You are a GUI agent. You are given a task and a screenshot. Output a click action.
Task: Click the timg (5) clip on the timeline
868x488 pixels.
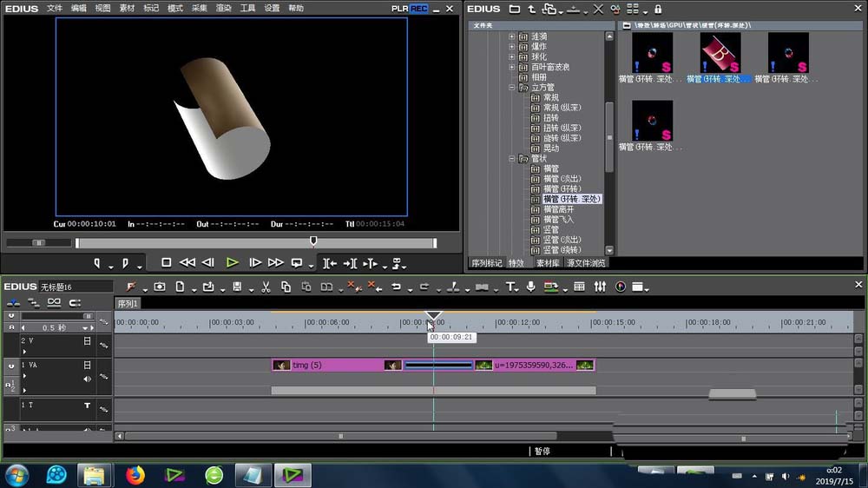pos(339,366)
